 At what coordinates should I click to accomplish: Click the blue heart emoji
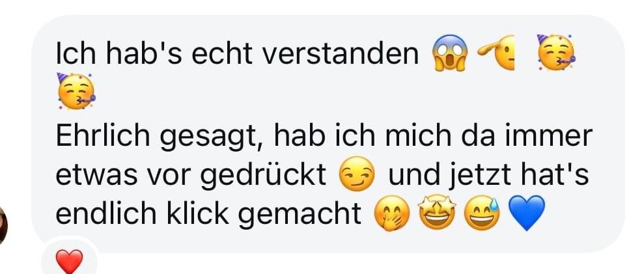click(527, 213)
